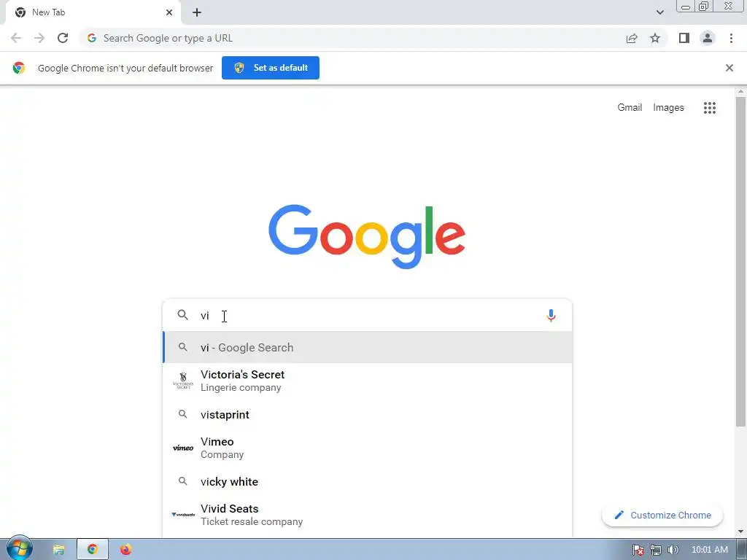Open the Action Center flag icon

(x=638, y=550)
